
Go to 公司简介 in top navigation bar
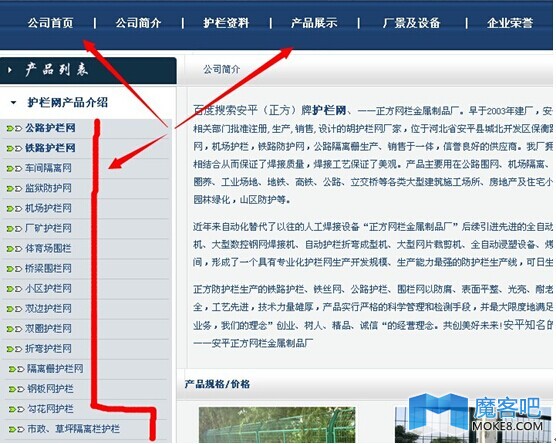click(x=138, y=23)
